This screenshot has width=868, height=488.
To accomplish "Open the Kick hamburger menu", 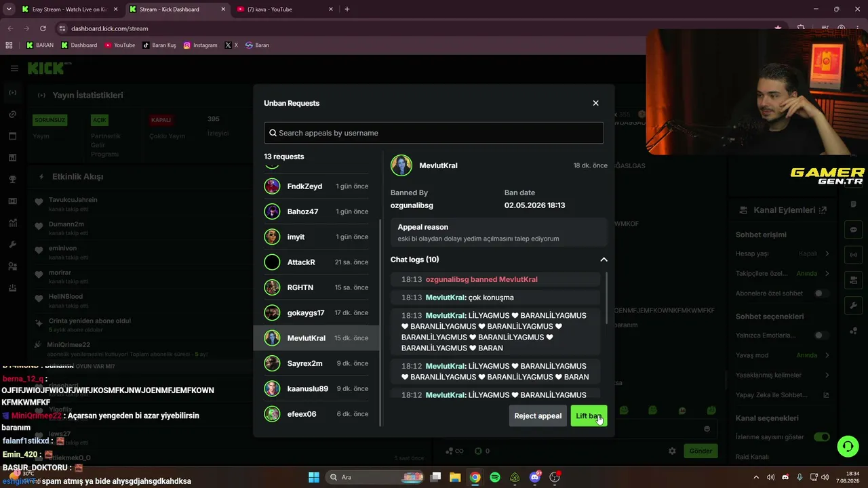I will click(14, 68).
